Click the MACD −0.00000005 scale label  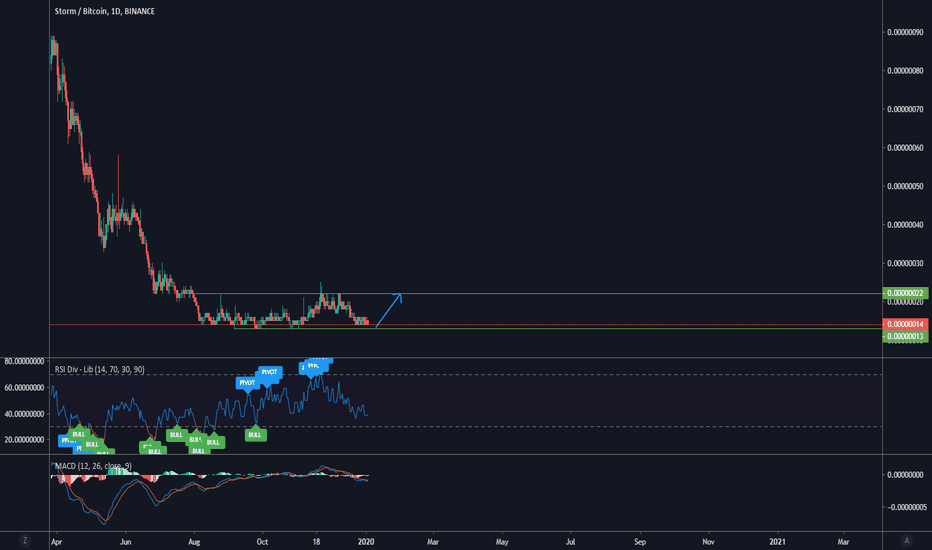[x=907, y=507]
